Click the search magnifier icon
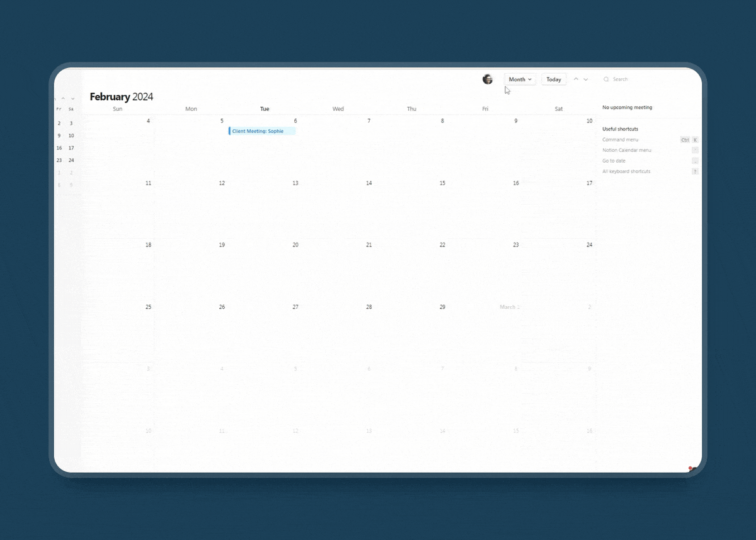 tap(606, 79)
